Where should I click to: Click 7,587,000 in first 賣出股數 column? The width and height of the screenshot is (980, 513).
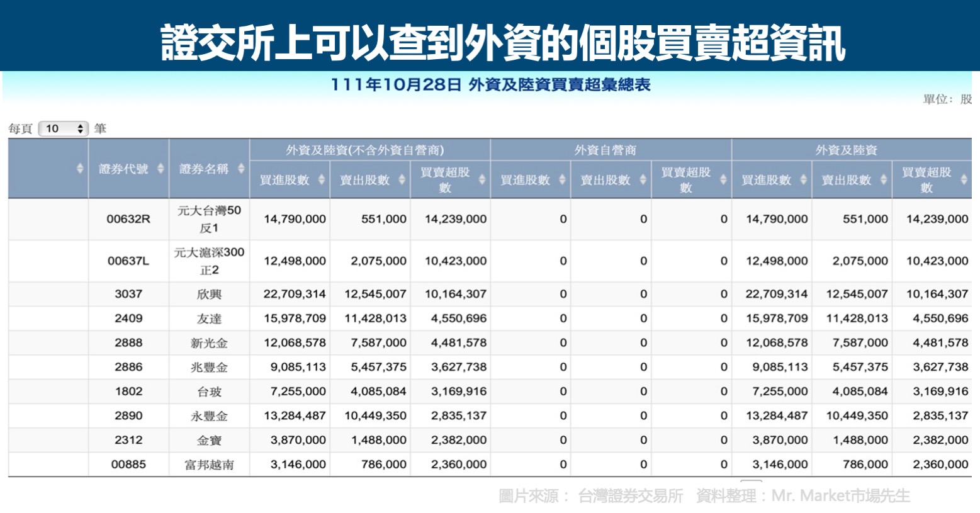tap(379, 343)
